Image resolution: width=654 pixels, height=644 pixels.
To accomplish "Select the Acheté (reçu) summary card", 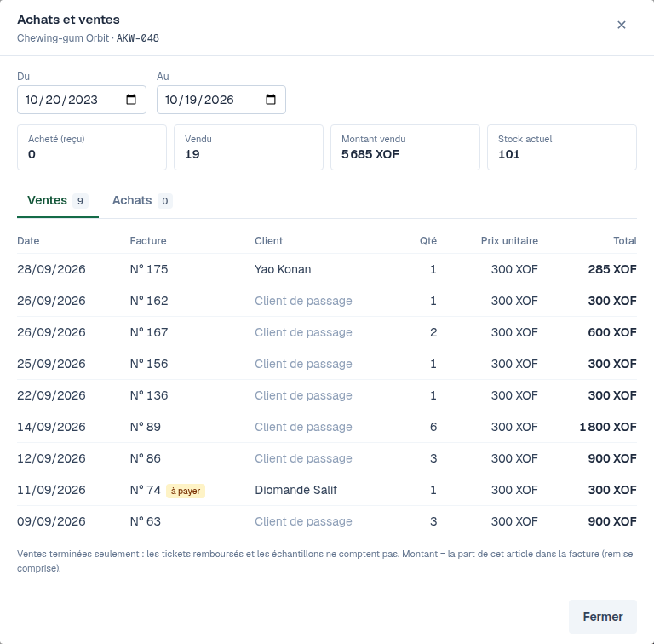I will (x=92, y=147).
